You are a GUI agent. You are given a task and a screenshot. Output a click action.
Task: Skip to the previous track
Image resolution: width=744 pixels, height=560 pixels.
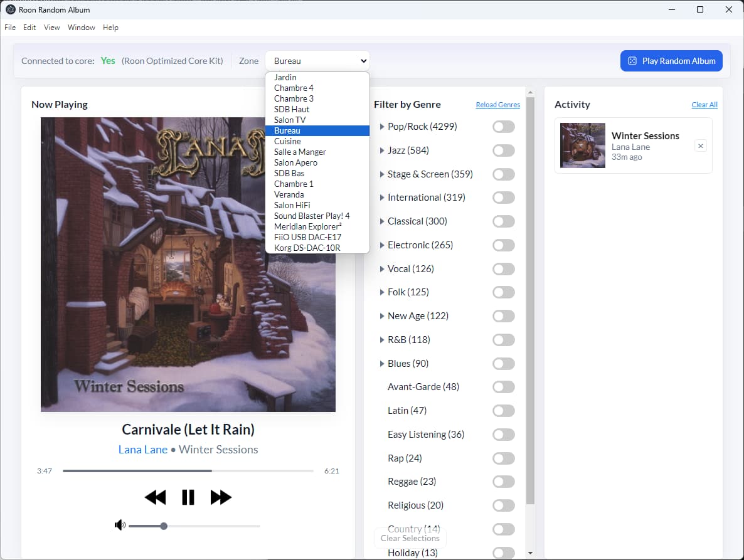click(x=155, y=497)
